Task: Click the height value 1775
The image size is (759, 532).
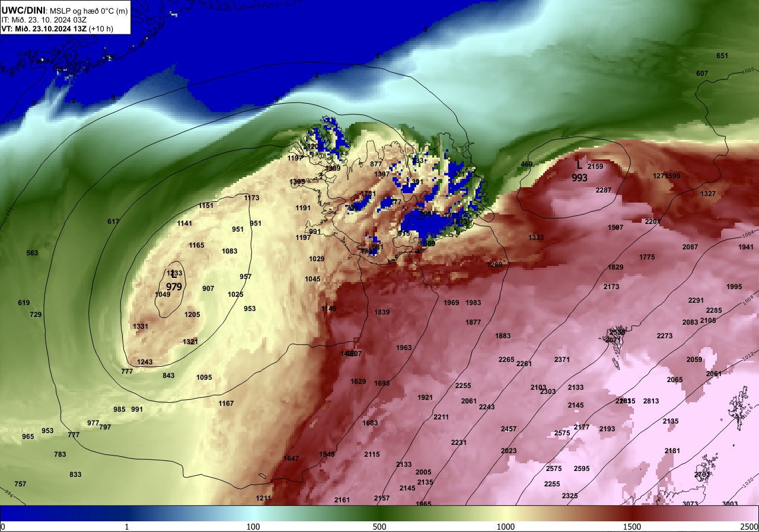Action: click(647, 257)
